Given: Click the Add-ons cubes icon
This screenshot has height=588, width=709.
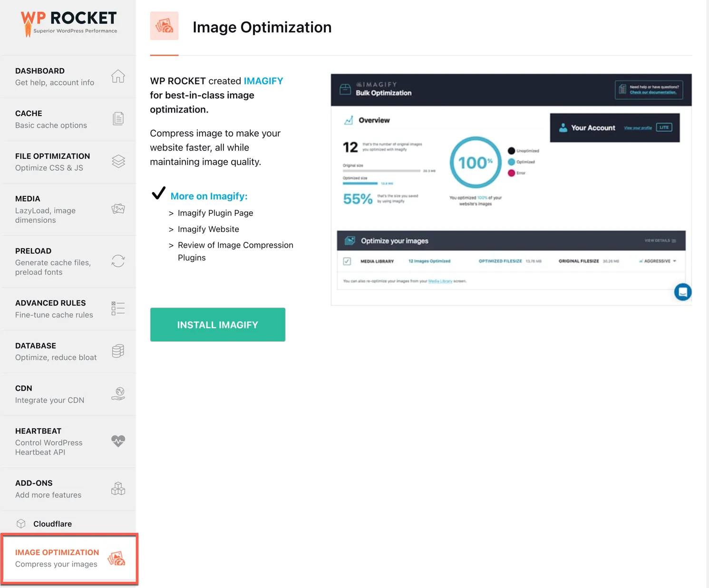Looking at the screenshot, I should point(118,488).
